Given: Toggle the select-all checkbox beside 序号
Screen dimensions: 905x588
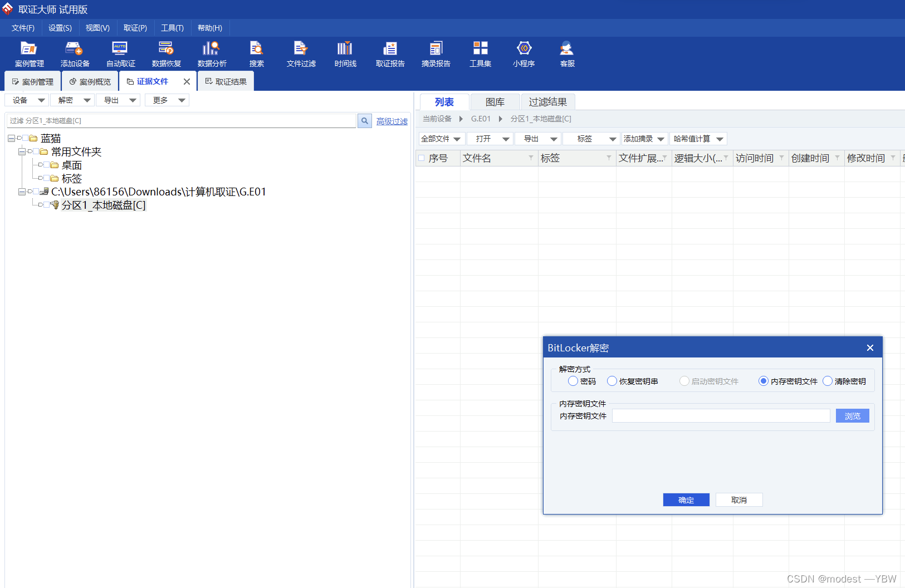Looking at the screenshot, I should pyautogui.click(x=422, y=158).
